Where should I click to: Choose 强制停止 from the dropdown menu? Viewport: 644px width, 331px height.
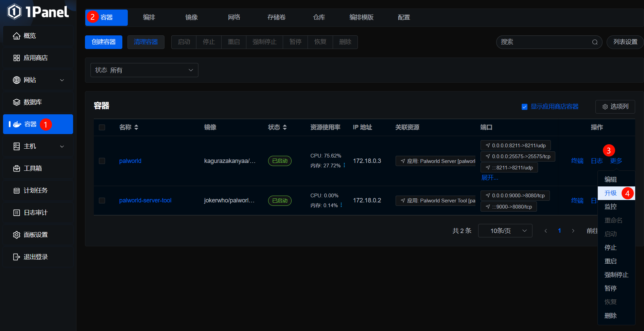point(616,275)
